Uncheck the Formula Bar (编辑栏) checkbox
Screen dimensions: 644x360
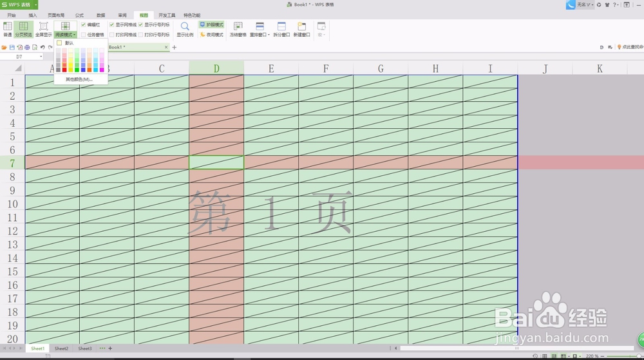click(83, 24)
